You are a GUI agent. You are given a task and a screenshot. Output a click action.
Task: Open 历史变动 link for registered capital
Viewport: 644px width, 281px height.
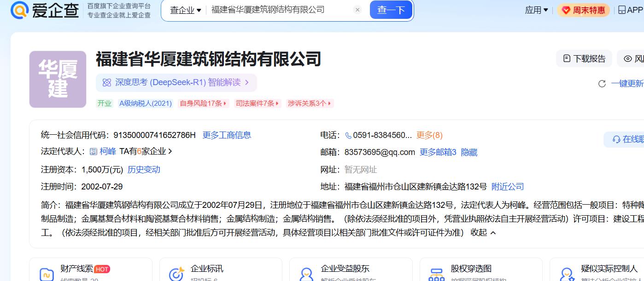coord(144,170)
